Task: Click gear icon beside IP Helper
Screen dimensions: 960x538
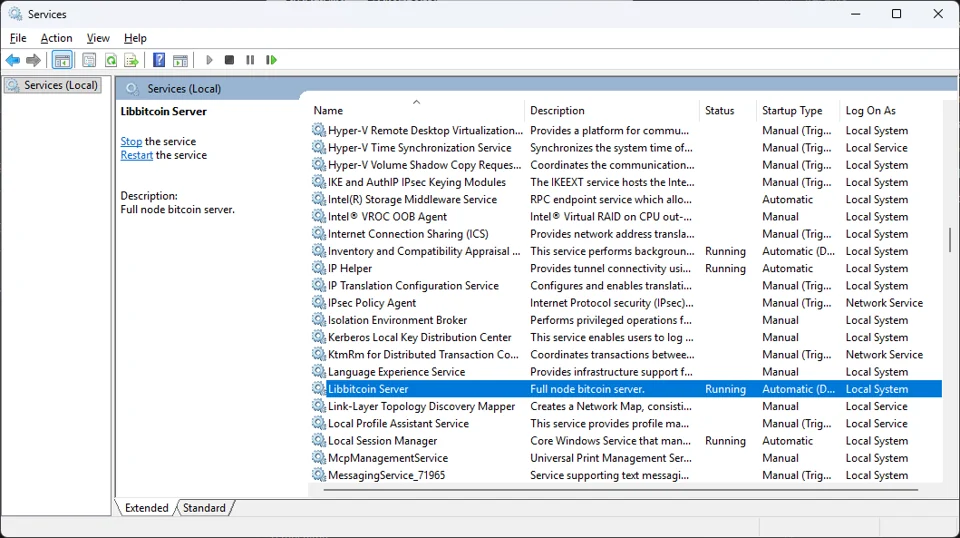Action: (318, 268)
